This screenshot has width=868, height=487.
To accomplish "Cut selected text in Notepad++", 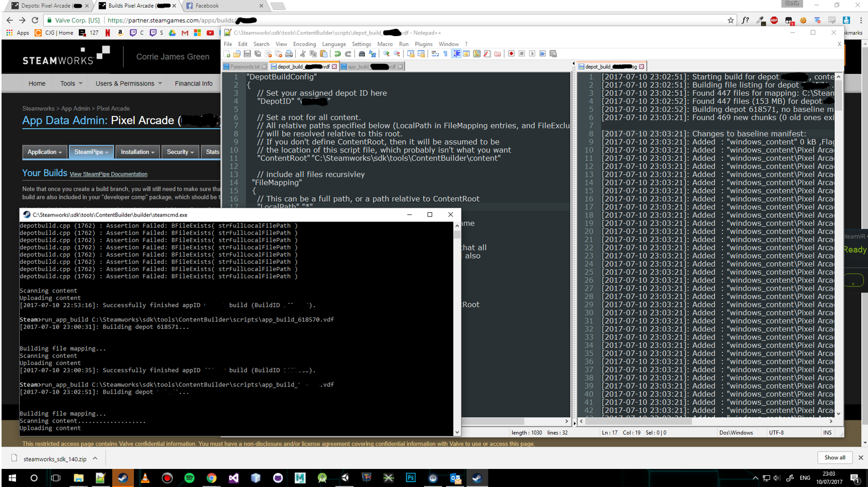I will [x=303, y=54].
